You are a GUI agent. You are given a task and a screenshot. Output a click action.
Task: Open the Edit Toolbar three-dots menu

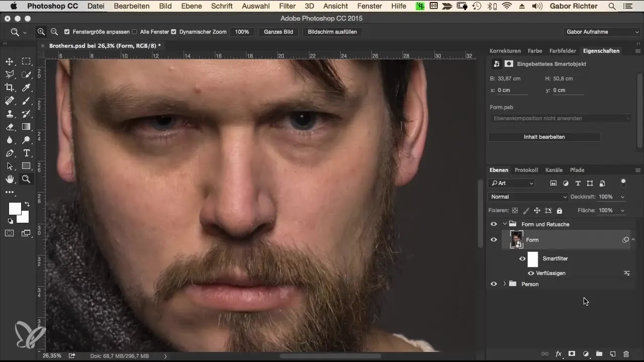[x=10, y=192]
